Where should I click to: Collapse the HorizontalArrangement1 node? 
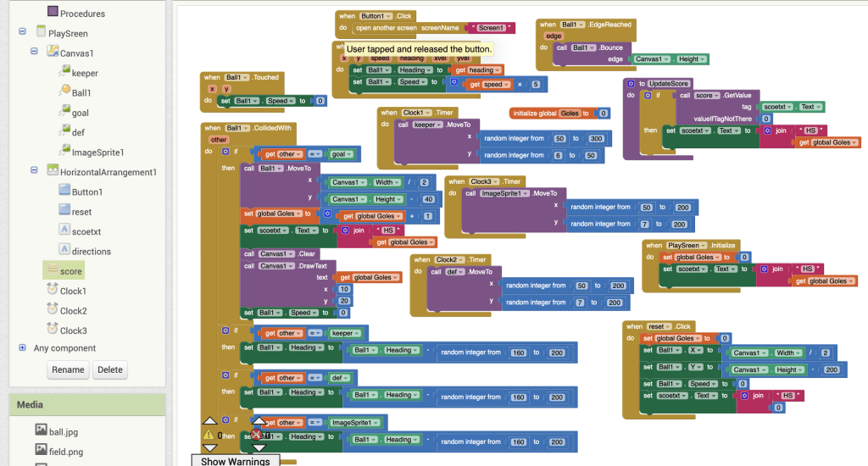click(35, 171)
